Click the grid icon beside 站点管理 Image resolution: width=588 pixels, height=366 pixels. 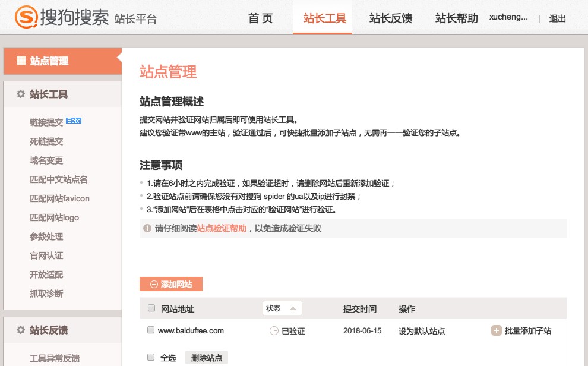coord(21,61)
